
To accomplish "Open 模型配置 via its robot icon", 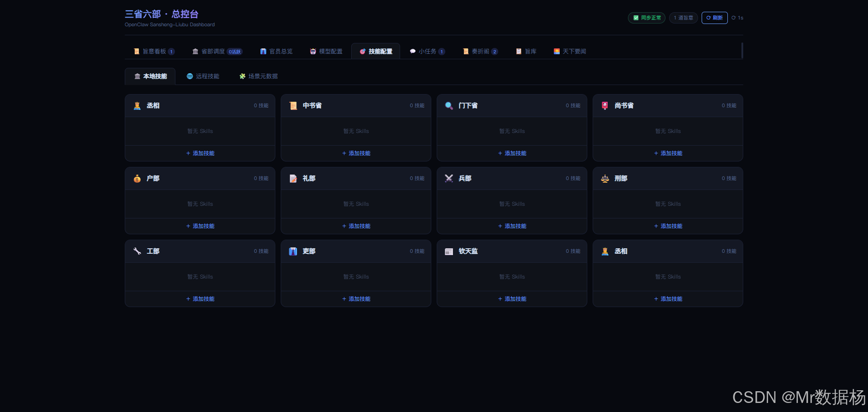I will (313, 52).
